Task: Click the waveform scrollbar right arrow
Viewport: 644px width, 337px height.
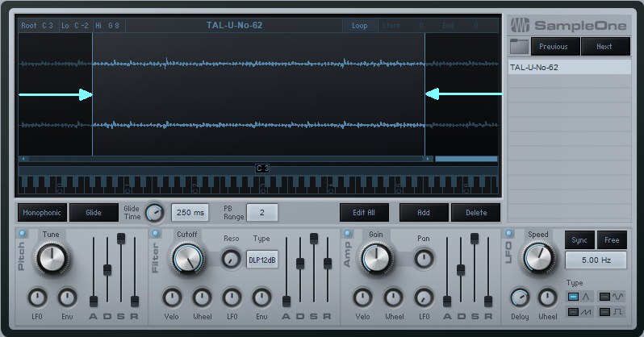Action: pyautogui.click(x=428, y=159)
